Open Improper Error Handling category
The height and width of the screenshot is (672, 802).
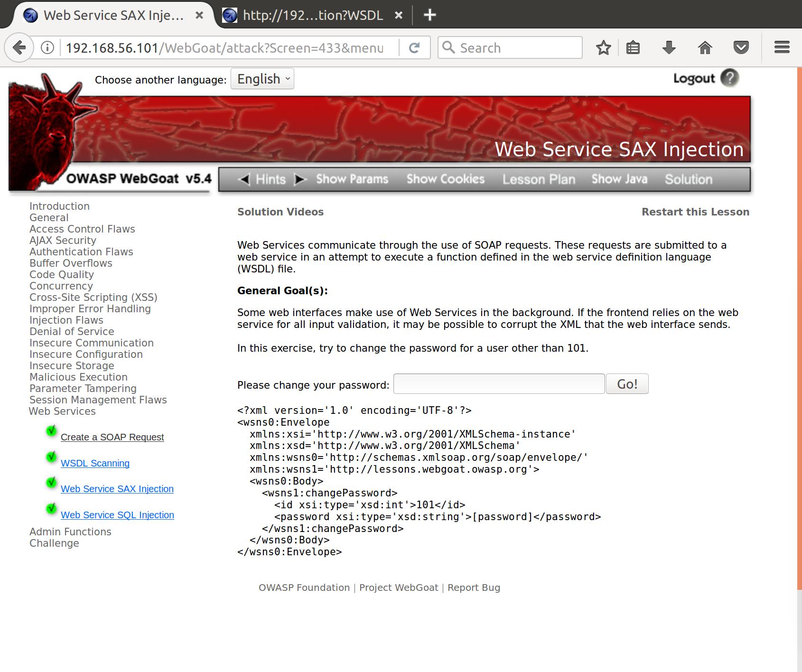point(90,309)
